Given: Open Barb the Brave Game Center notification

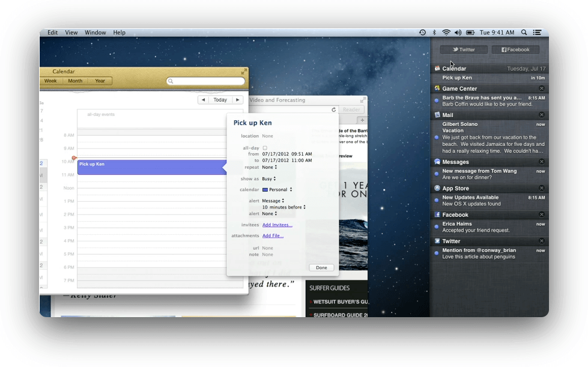Looking at the screenshot, I should tap(489, 101).
